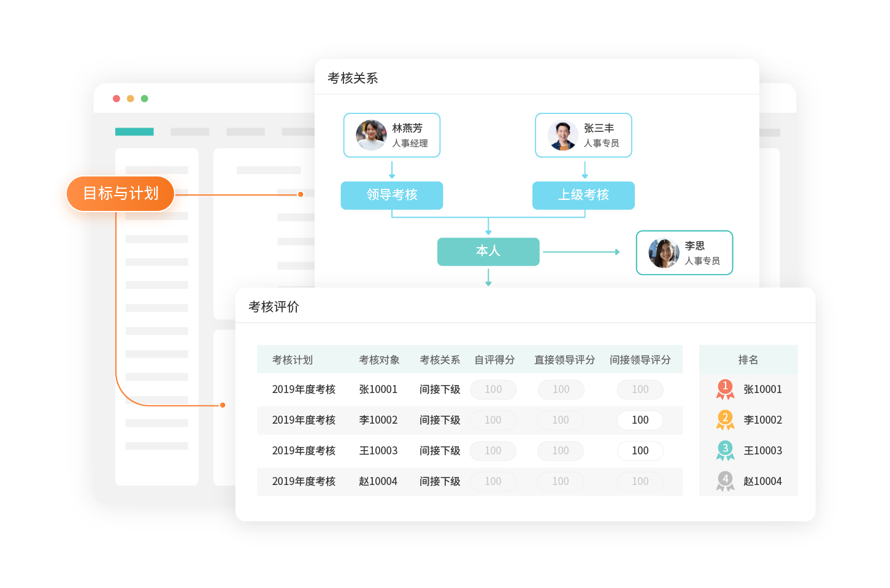Click the 本人 node in the flowchart
This screenshot has width=890, height=588.
click(488, 251)
